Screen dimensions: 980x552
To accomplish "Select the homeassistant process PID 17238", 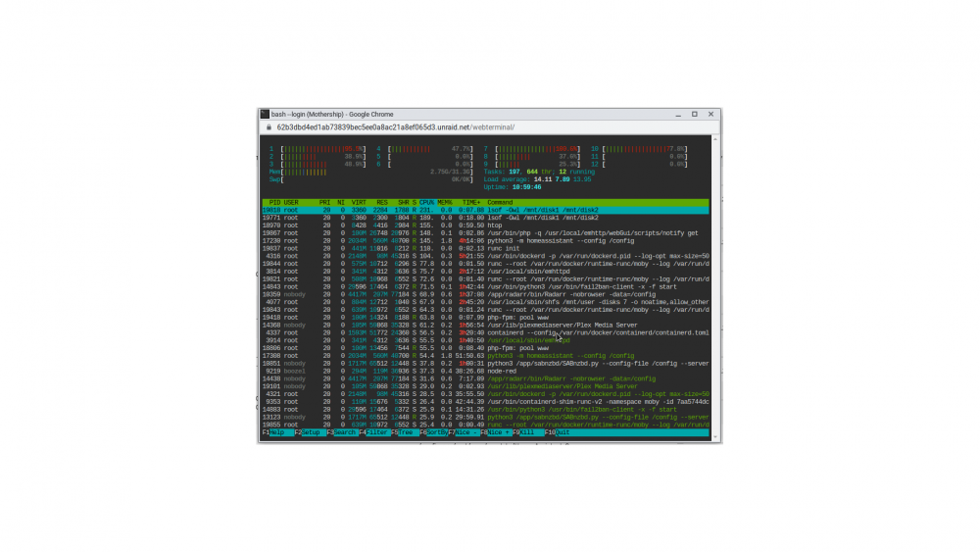I will click(486, 240).
